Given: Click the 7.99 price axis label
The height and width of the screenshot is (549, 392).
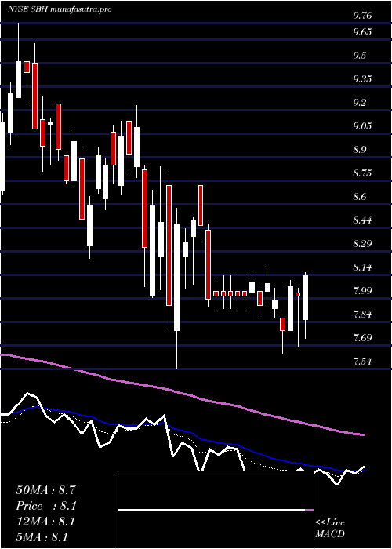Looking at the screenshot, I should [x=362, y=291].
